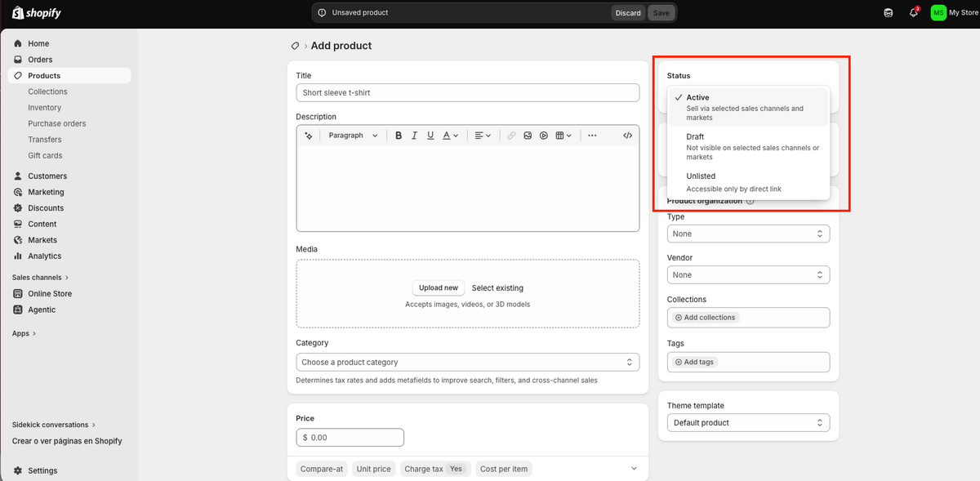Click Cost per item chip

504,469
